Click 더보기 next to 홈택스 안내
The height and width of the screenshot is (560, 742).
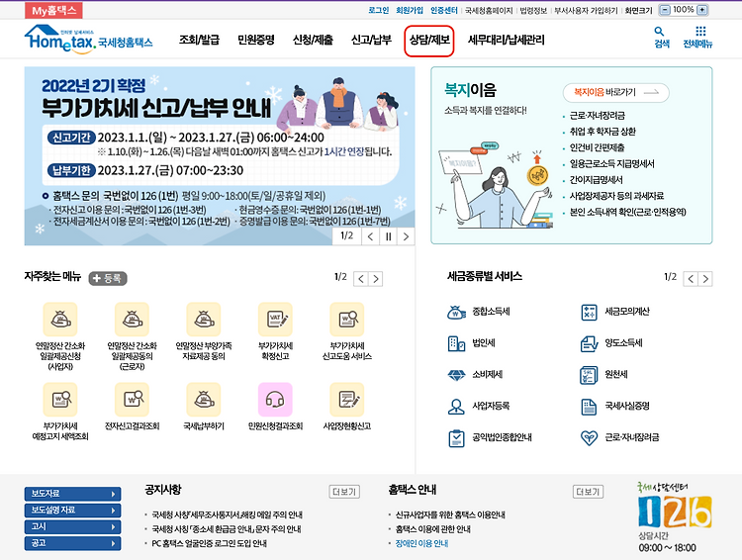point(588,492)
